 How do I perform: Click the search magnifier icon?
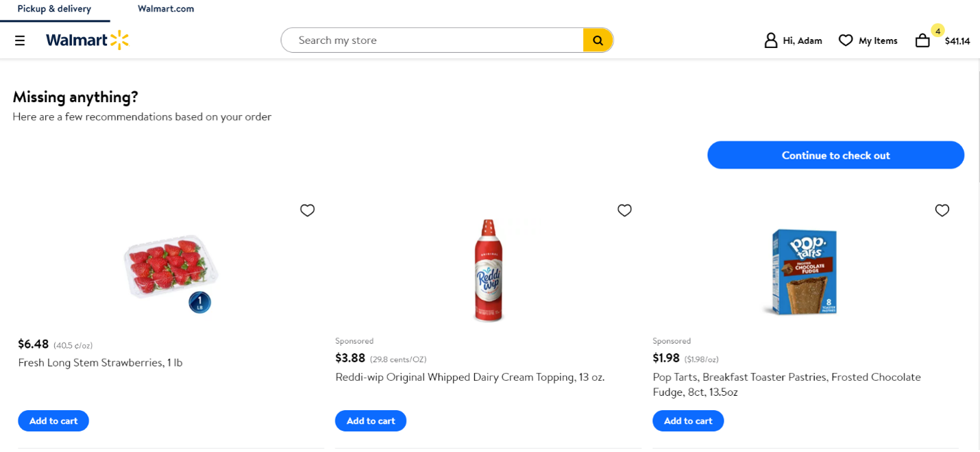(598, 40)
